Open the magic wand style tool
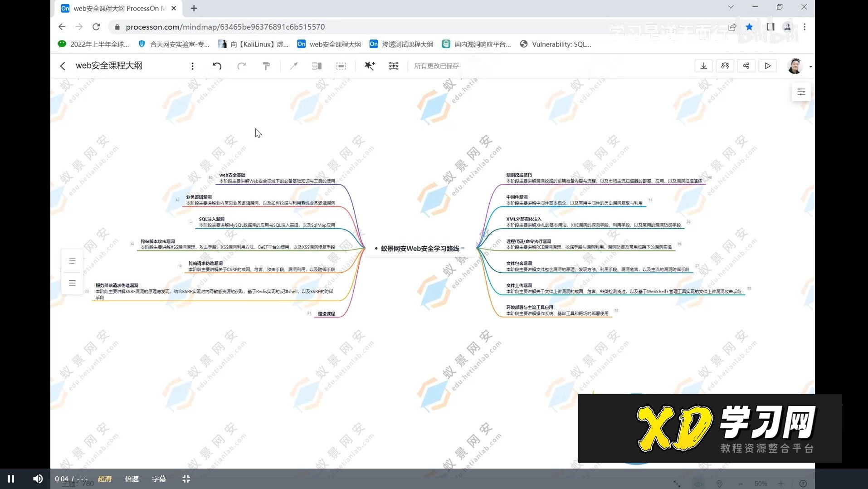868x489 pixels. tap(370, 66)
